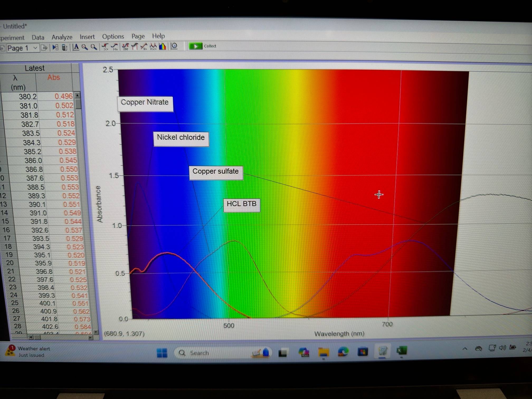Click the Configure Spectrometer rainbow icon
This screenshot has height=399, width=532.
click(163, 47)
